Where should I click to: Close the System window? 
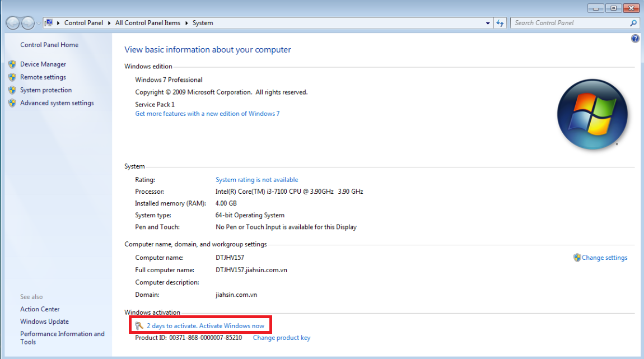[631, 8]
